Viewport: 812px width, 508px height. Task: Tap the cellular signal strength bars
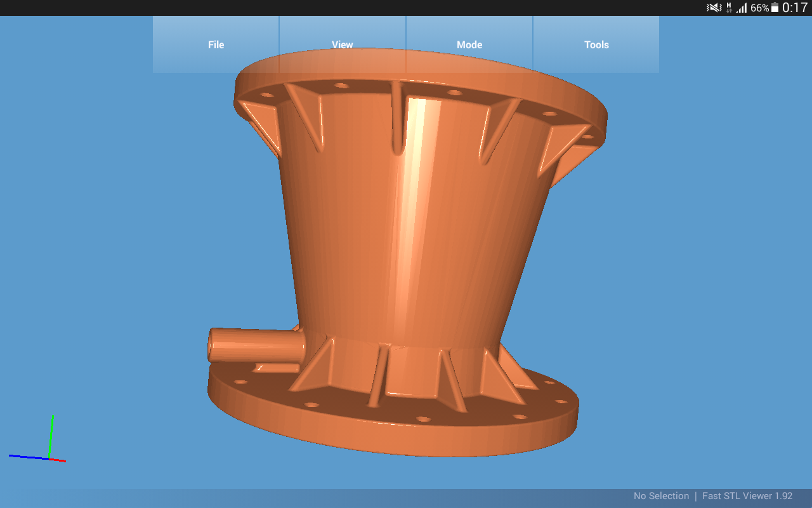pos(742,8)
